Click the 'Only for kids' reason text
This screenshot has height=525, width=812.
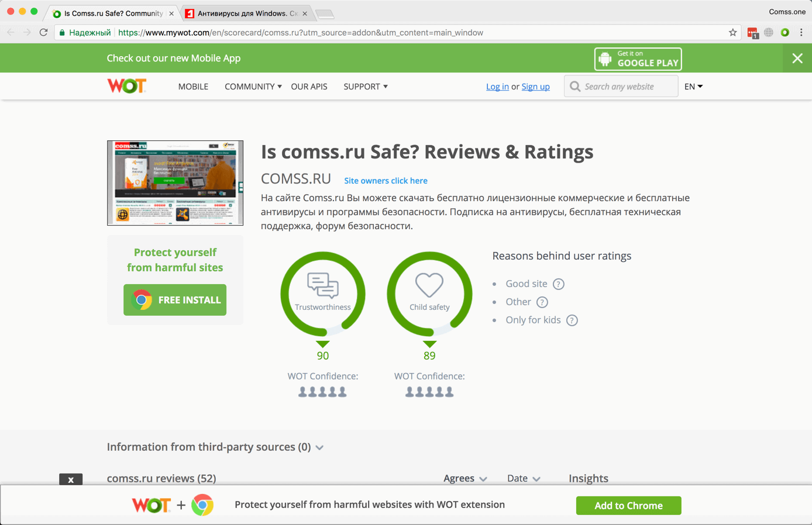[x=533, y=320]
